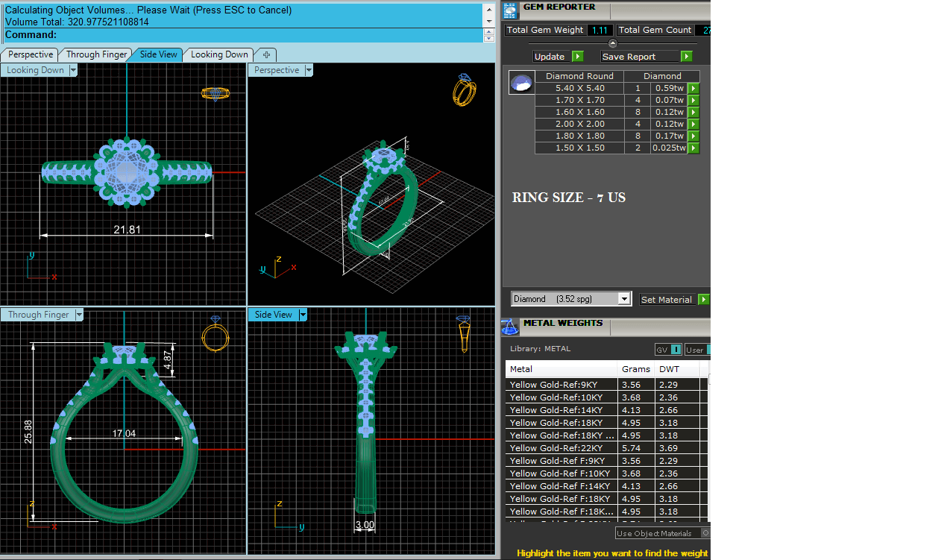Screen dimensions: 950x560
Task: Click the Update button
Action: click(x=553, y=57)
